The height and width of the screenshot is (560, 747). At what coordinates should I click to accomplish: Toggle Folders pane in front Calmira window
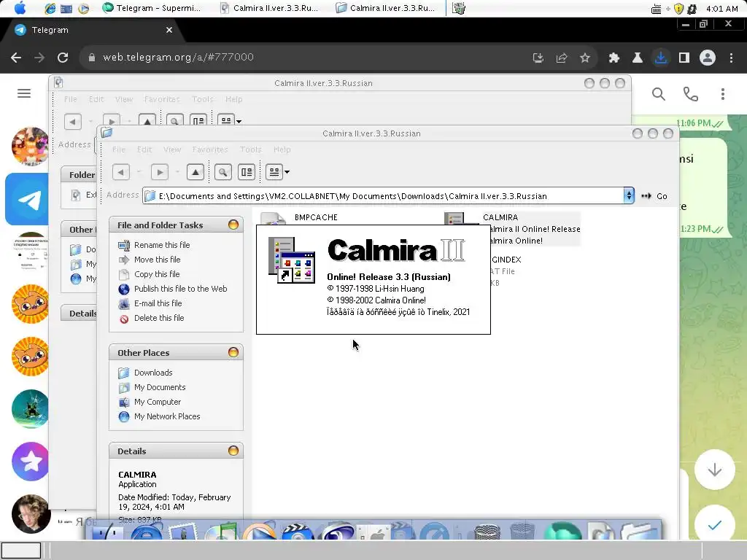pyautogui.click(x=247, y=172)
